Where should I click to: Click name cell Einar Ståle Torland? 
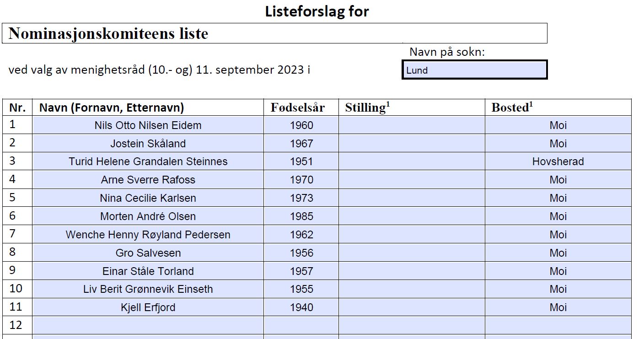click(148, 271)
